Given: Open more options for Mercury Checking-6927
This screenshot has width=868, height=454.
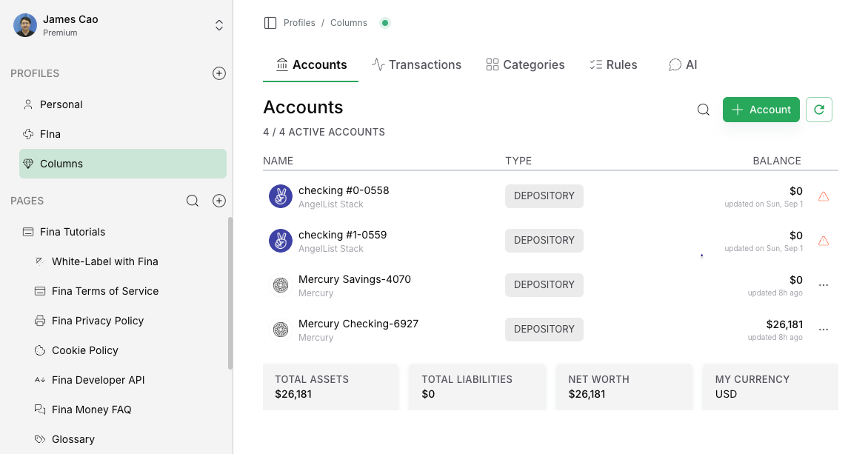Looking at the screenshot, I should (823, 330).
